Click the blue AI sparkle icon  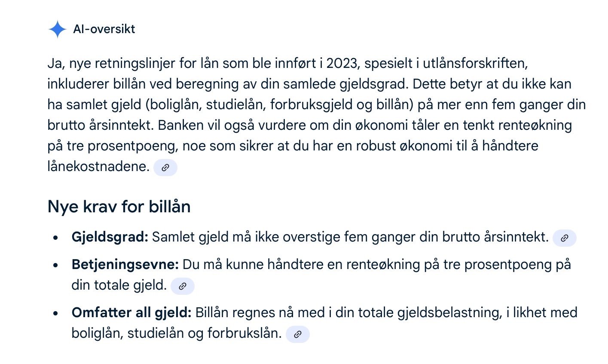57,29
